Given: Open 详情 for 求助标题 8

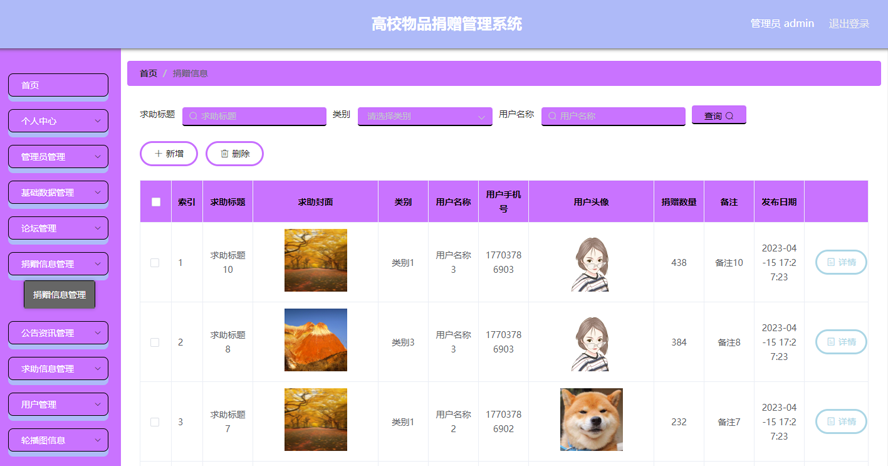Looking at the screenshot, I should tap(841, 342).
